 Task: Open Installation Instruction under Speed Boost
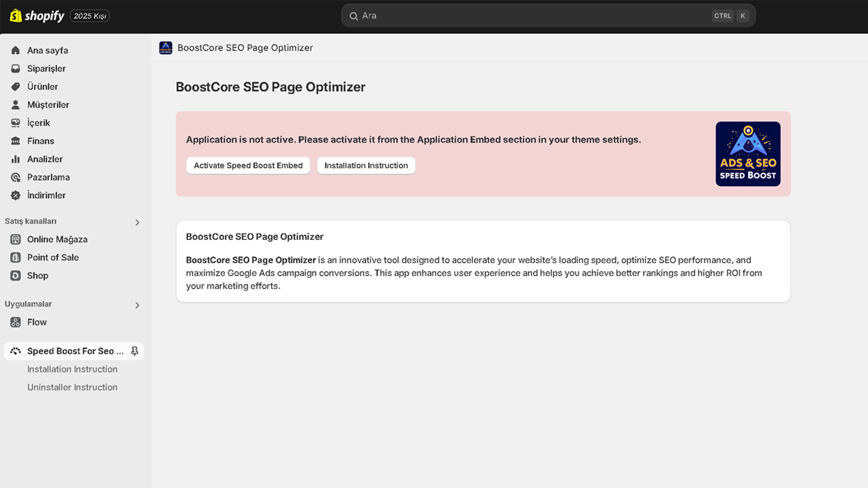click(x=72, y=369)
